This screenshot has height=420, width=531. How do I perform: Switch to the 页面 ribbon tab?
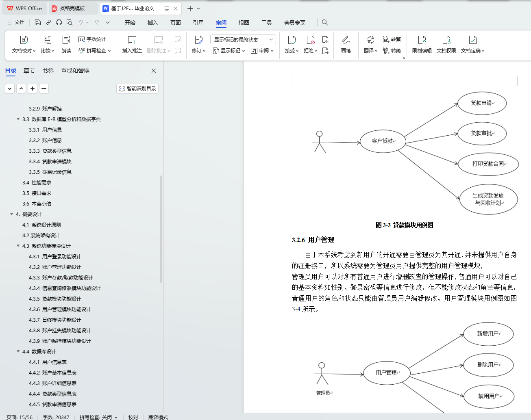176,23
